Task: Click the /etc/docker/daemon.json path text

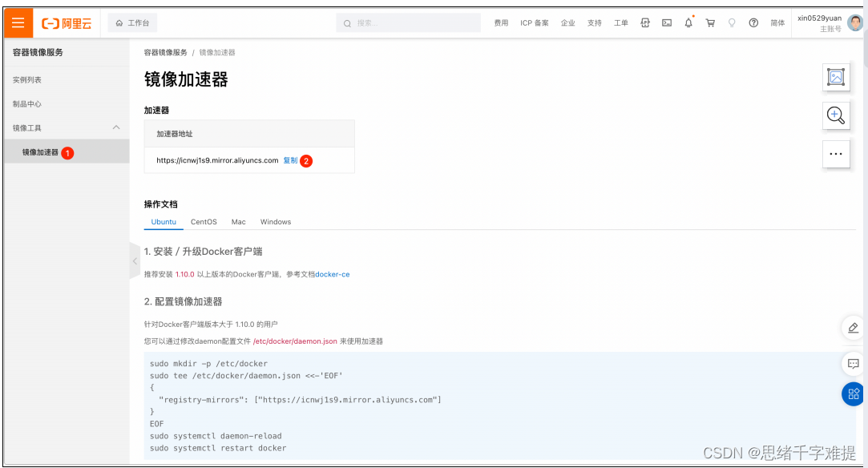Action: point(295,341)
